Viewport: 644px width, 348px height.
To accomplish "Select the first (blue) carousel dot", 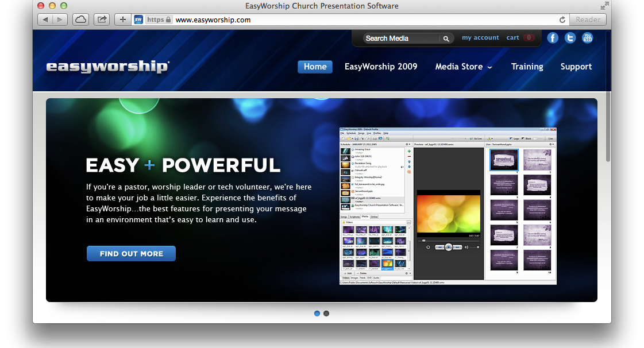I will click(317, 314).
